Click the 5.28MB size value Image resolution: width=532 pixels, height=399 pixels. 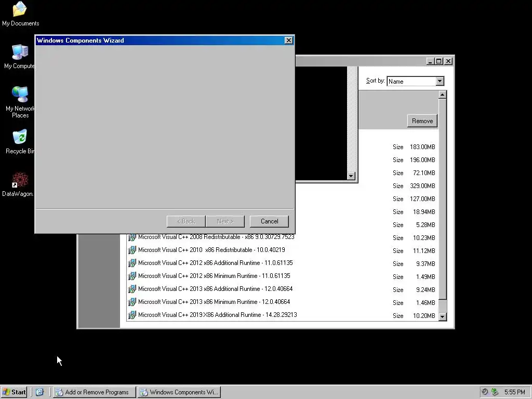tap(425, 225)
